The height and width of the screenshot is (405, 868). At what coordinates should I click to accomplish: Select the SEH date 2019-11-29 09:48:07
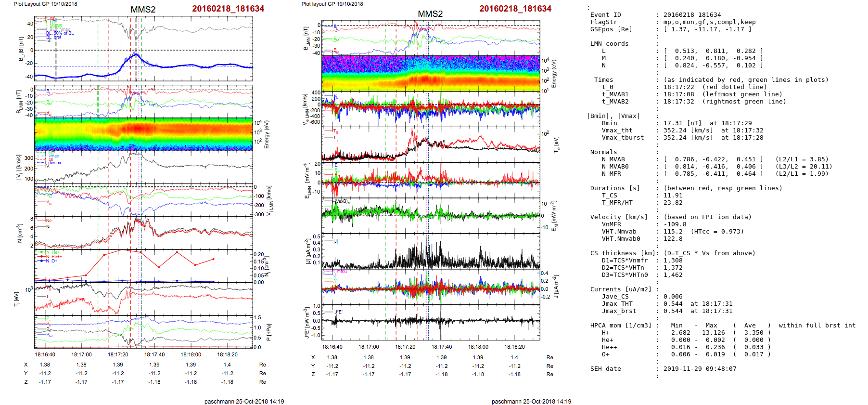pyautogui.click(x=700, y=369)
